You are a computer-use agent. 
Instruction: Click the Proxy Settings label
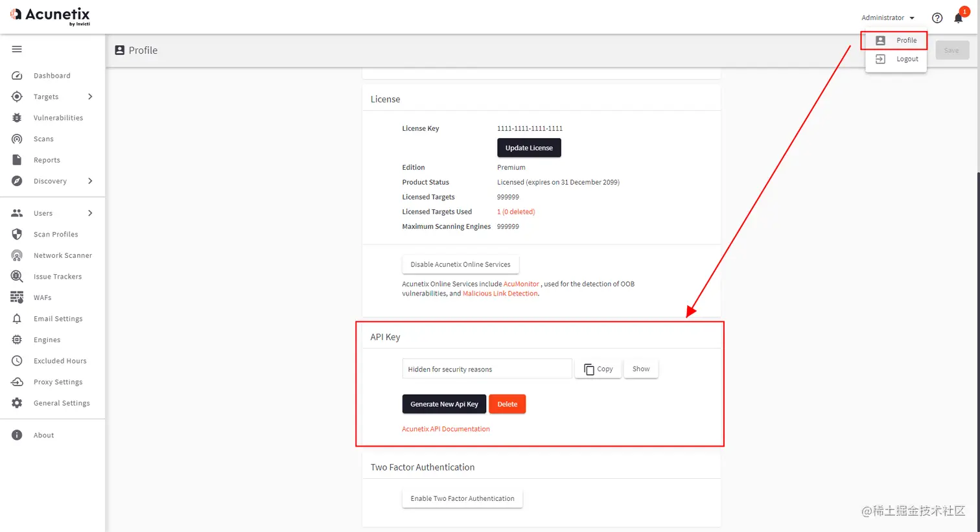pyautogui.click(x=58, y=382)
